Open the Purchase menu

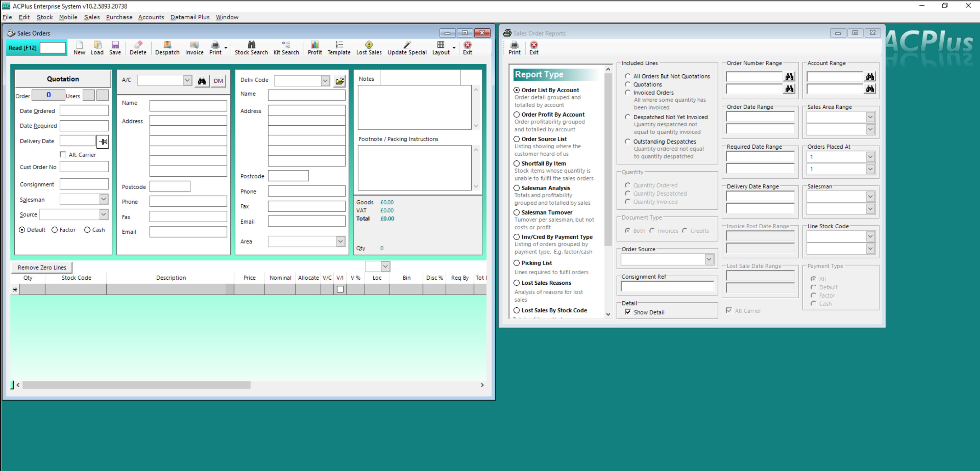click(x=119, y=17)
